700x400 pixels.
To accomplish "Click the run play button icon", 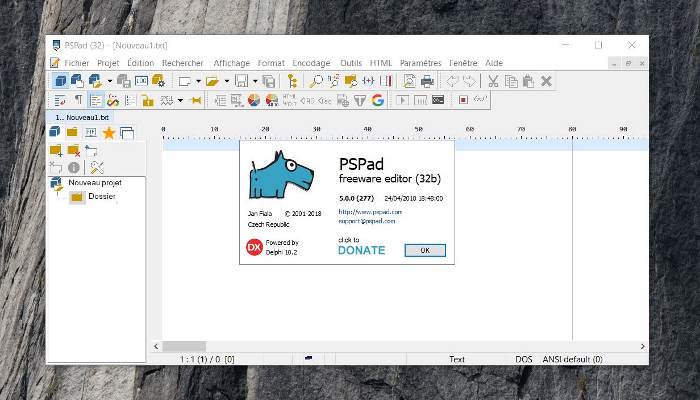I will [x=402, y=100].
